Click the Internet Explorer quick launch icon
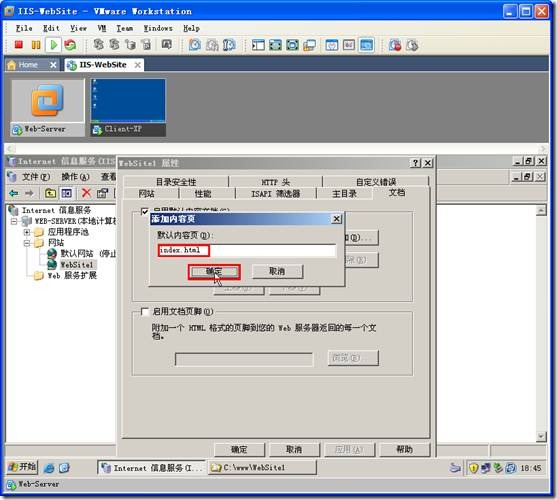Image resolution: width=557 pixels, height=500 pixels. click(x=49, y=468)
